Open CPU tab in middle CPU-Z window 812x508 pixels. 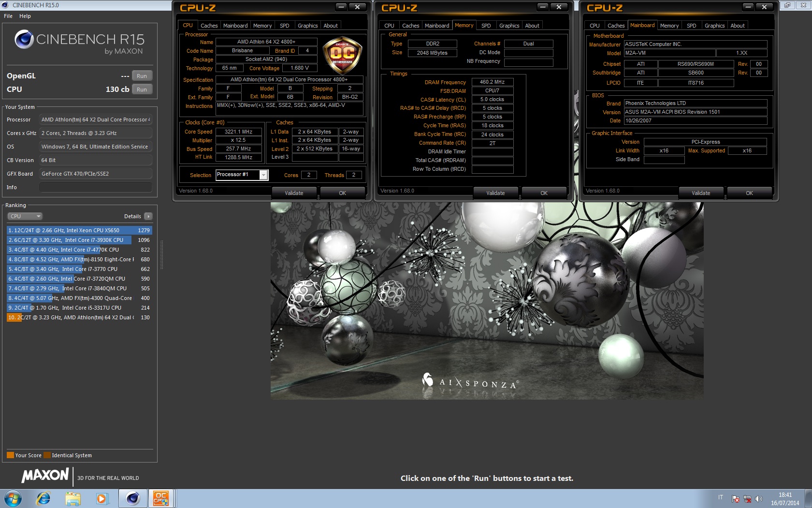389,26
